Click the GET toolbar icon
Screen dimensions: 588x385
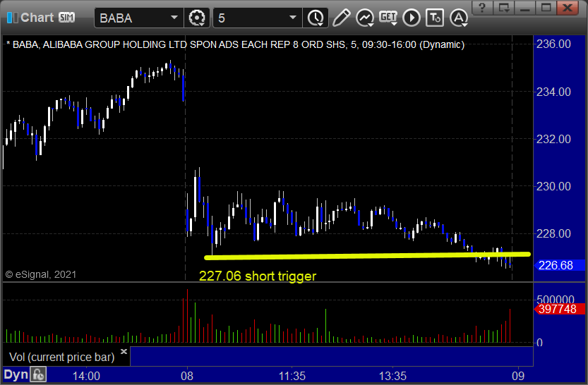click(x=388, y=18)
